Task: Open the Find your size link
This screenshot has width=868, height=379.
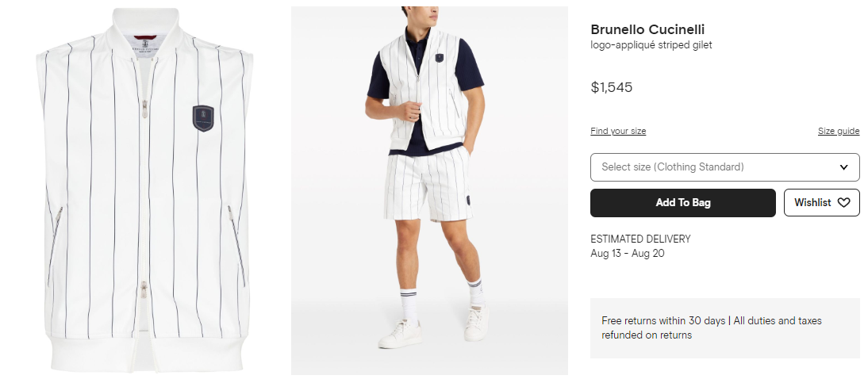Action: coord(618,131)
